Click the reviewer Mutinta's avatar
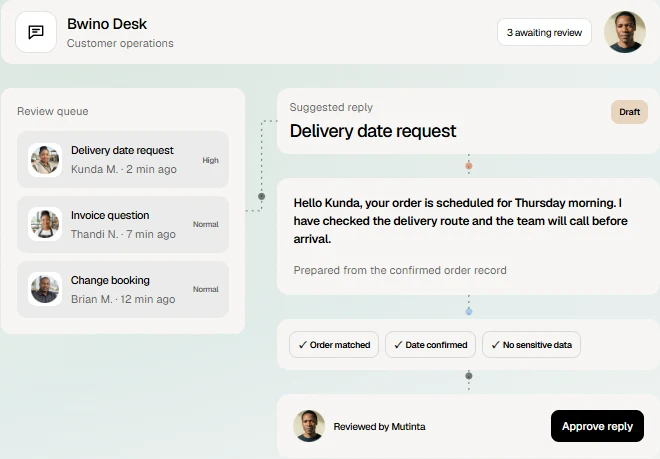This screenshot has width=660, height=459. [x=309, y=426]
